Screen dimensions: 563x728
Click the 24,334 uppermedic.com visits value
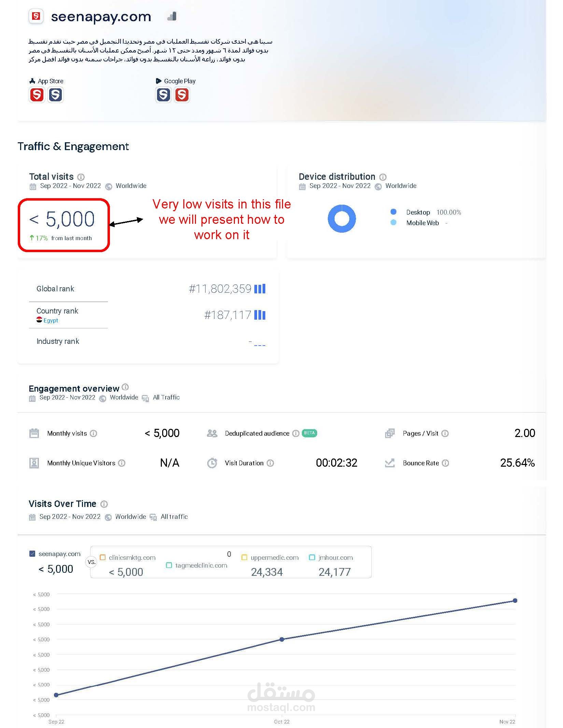tap(267, 572)
